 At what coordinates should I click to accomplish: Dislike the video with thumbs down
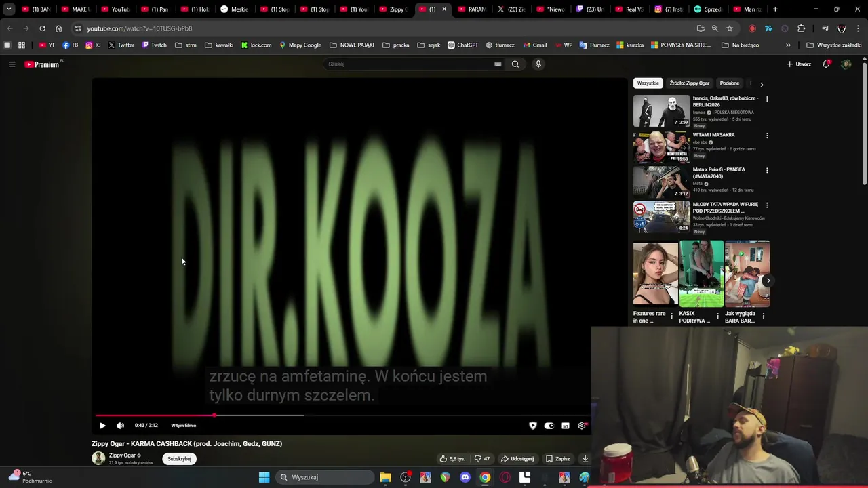point(482,459)
